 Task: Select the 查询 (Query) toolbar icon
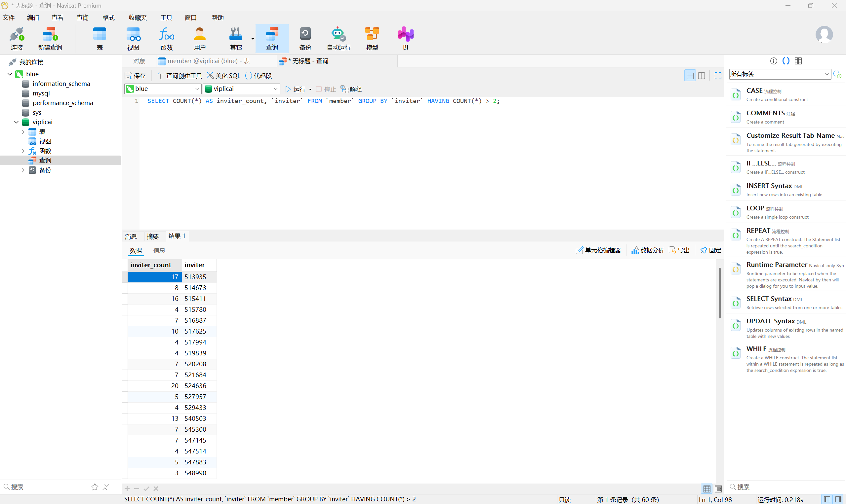click(272, 38)
